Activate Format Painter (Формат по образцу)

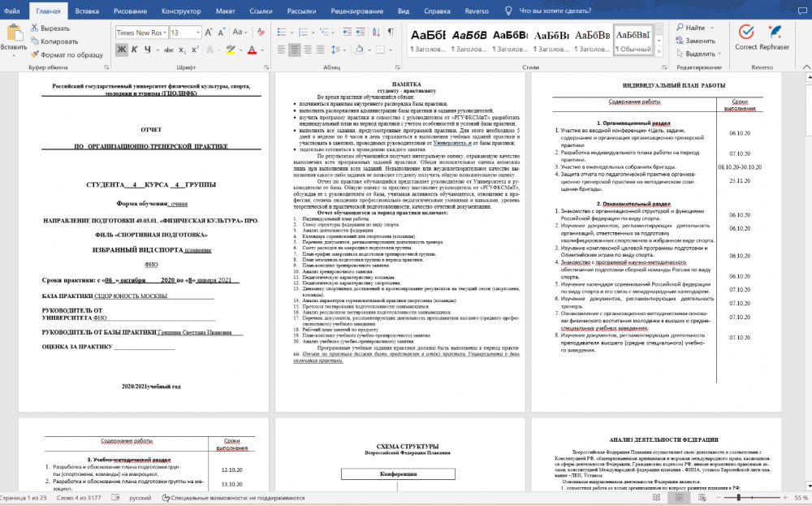[67, 54]
